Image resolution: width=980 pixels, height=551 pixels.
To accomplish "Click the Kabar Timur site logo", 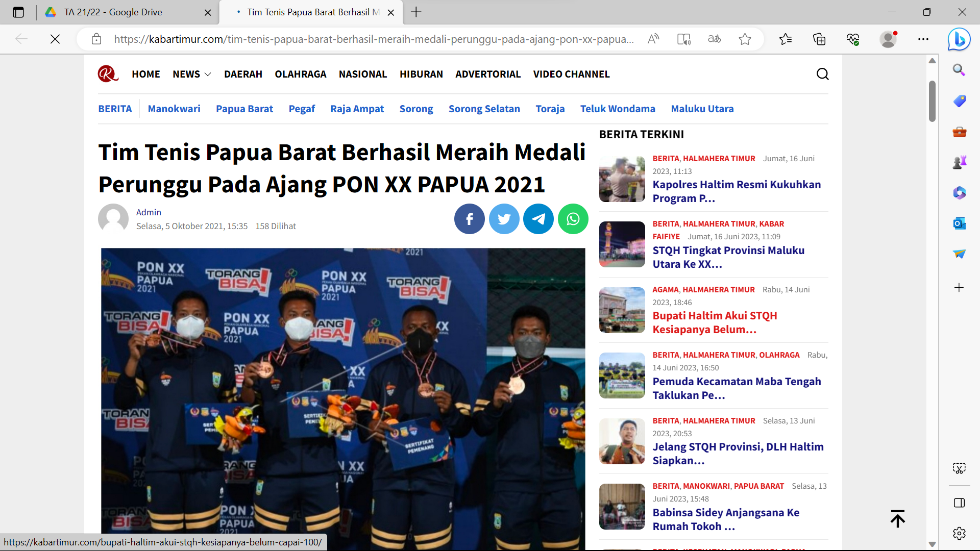I will click(108, 74).
